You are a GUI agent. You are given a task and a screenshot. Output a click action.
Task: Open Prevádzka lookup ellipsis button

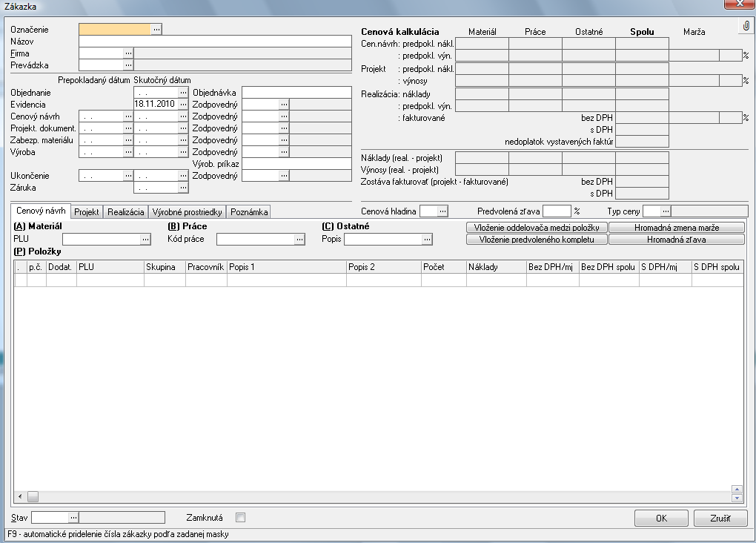click(127, 65)
